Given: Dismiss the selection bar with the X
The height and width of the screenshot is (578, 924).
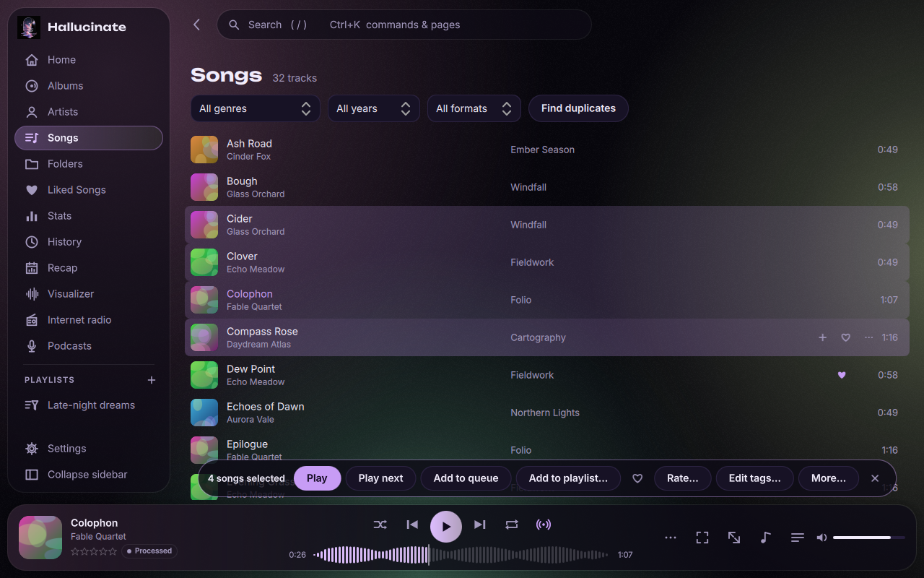Looking at the screenshot, I should click(x=875, y=478).
